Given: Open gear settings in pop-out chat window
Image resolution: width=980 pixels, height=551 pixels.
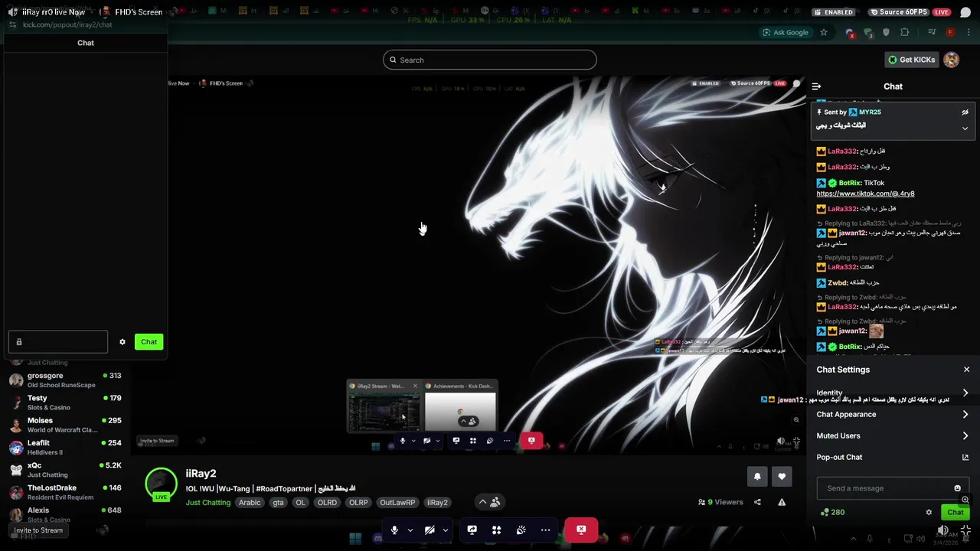Looking at the screenshot, I should click(x=122, y=342).
